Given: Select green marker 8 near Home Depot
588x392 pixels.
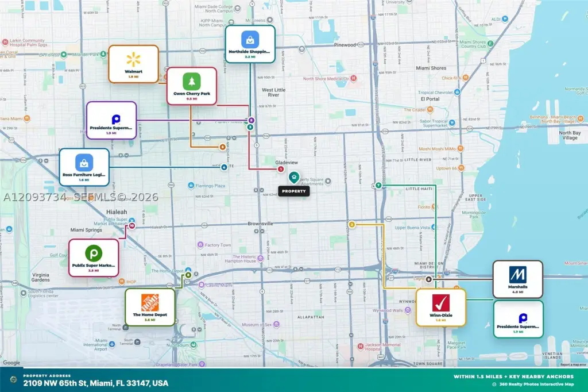Looking at the screenshot, I should pos(188,275).
